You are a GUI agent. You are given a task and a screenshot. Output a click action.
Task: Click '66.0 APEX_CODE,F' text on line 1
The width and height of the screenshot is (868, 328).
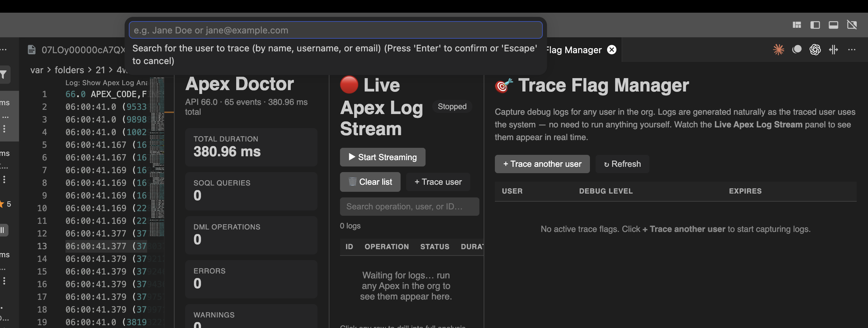pyautogui.click(x=106, y=94)
